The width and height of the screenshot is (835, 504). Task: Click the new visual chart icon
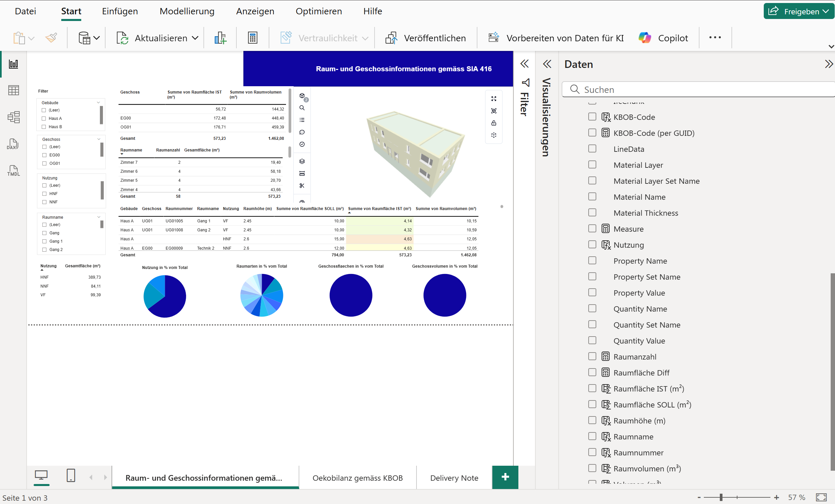(x=220, y=38)
